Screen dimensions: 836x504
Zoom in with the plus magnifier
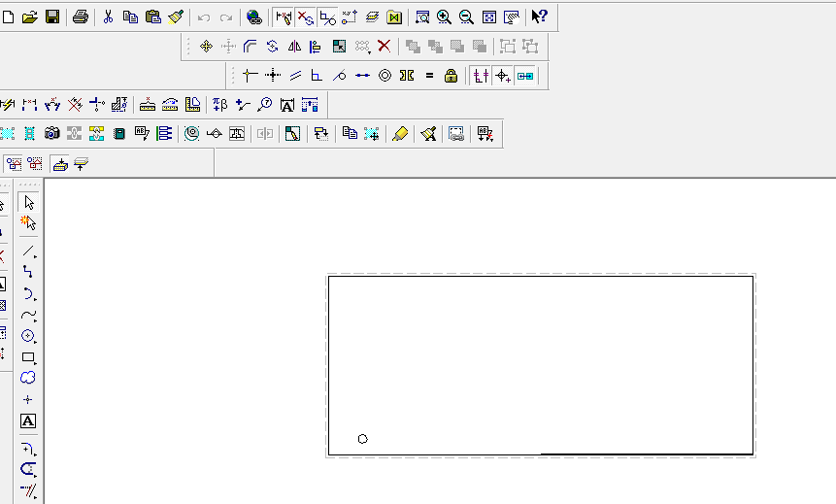coord(444,17)
